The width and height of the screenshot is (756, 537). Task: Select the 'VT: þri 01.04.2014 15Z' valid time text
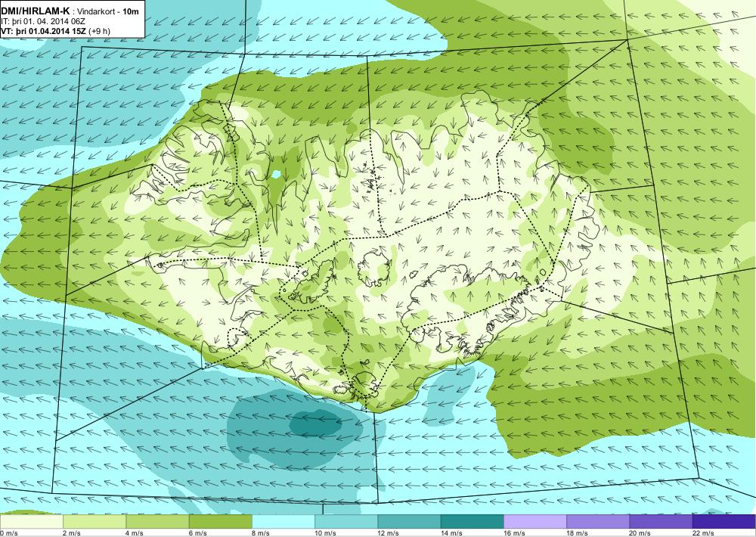43,32
